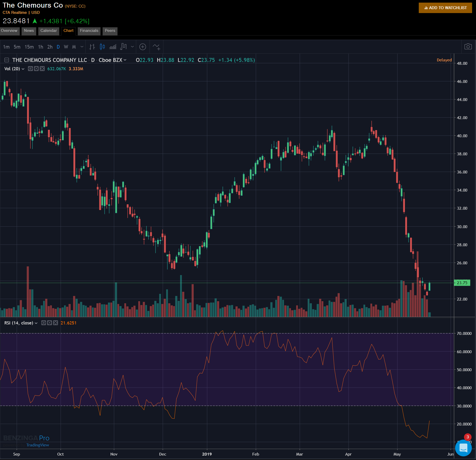This screenshot has height=460, width=476.
Task: Take a chart snapshot with camera icon
Action: tap(468, 46)
